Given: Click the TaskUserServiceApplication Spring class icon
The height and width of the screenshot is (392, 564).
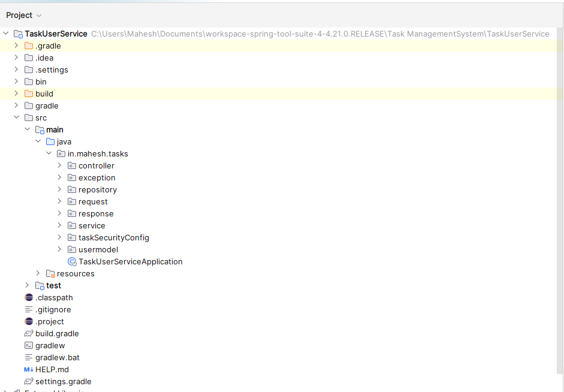Looking at the screenshot, I should point(72,262).
